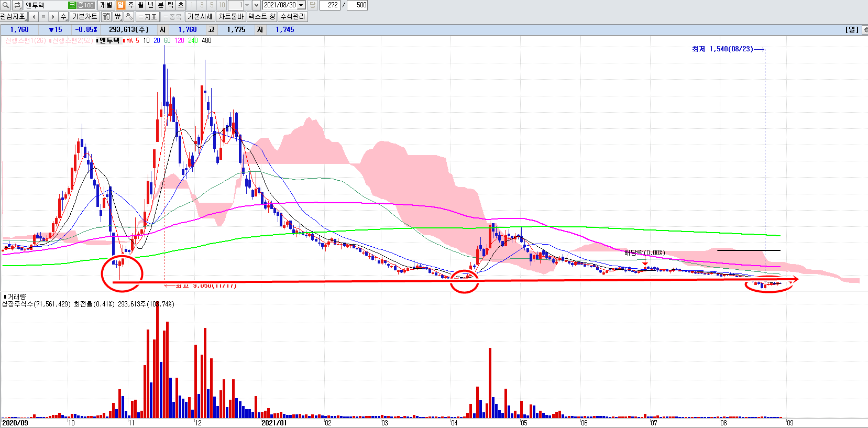Open the chevron dropdown before the date

coord(256,5)
